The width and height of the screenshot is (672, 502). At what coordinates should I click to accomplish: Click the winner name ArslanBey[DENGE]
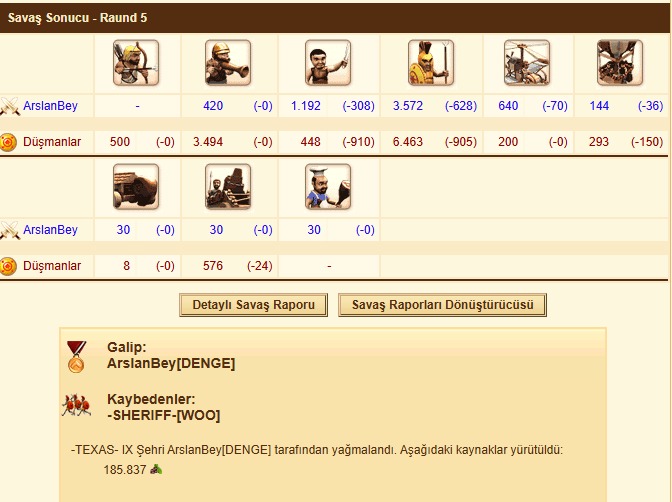171,364
